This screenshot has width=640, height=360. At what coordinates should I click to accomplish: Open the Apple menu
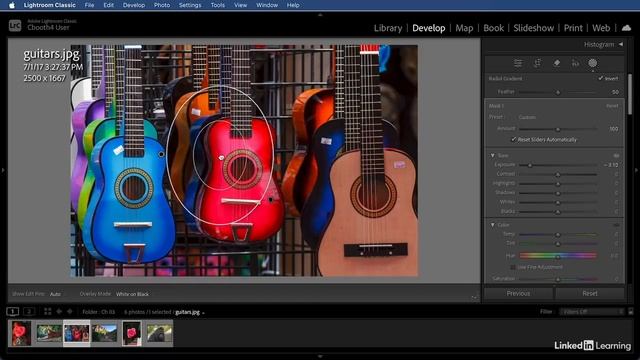tap(12, 5)
